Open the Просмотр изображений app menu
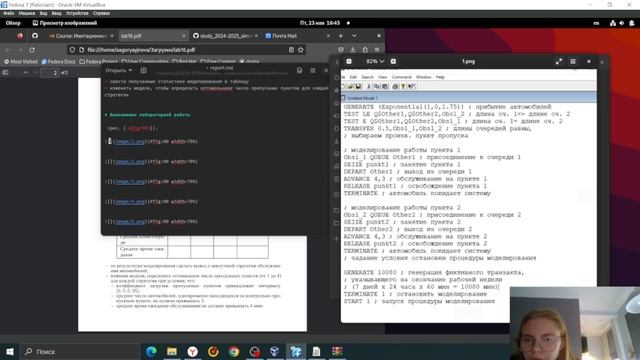The width and height of the screenshot is (640, 360). click(65, 23)
